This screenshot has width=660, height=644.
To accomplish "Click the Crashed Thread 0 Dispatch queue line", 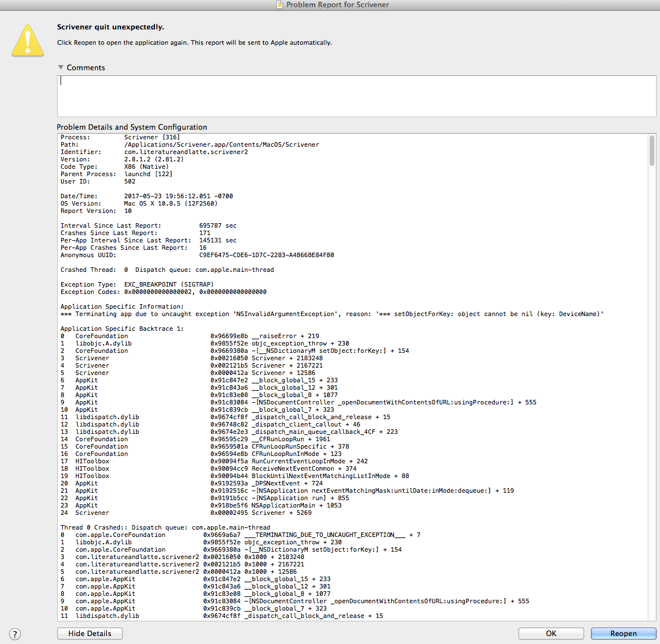I will [x=167, y=270].
